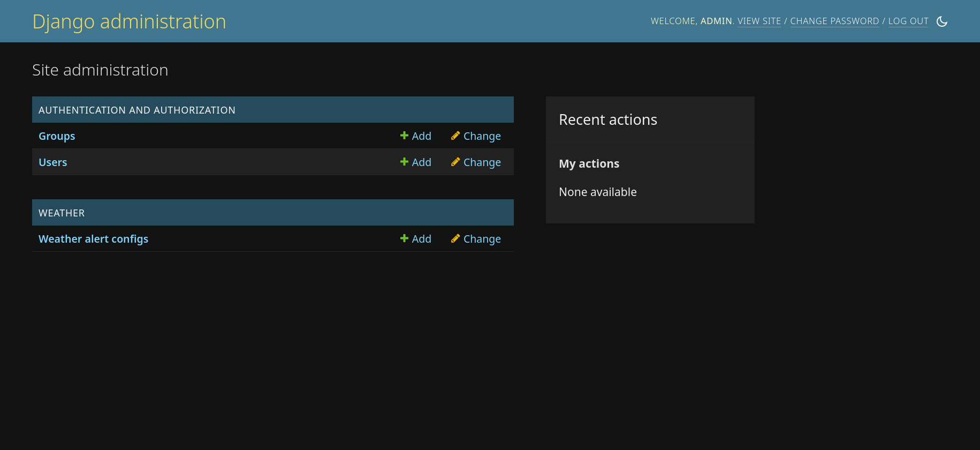Open the Authentication and Authorization section header
The height and width of the screenshot is (450, 980).
[137, 110]
